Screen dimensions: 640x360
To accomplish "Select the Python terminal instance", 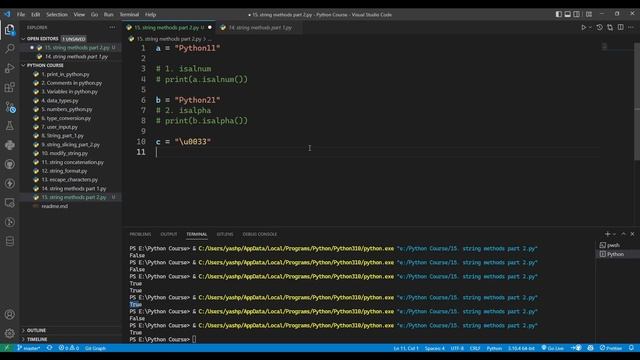I will 616,254.
